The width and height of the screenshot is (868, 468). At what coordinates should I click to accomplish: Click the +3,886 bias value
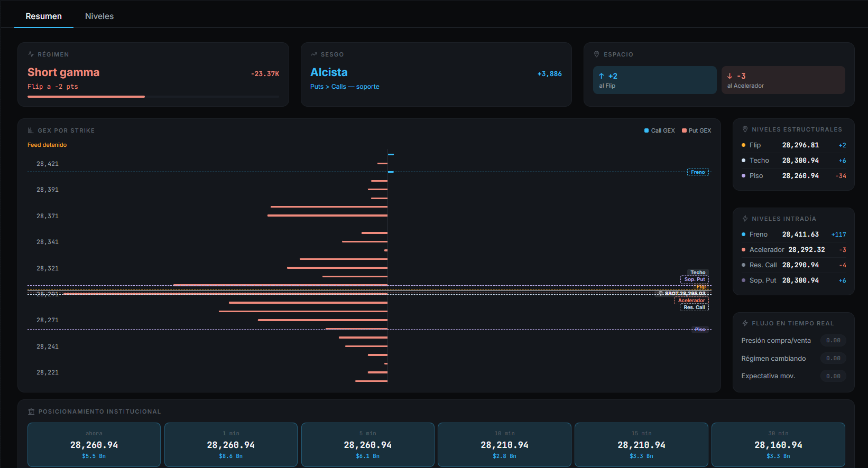coord(550,74)
